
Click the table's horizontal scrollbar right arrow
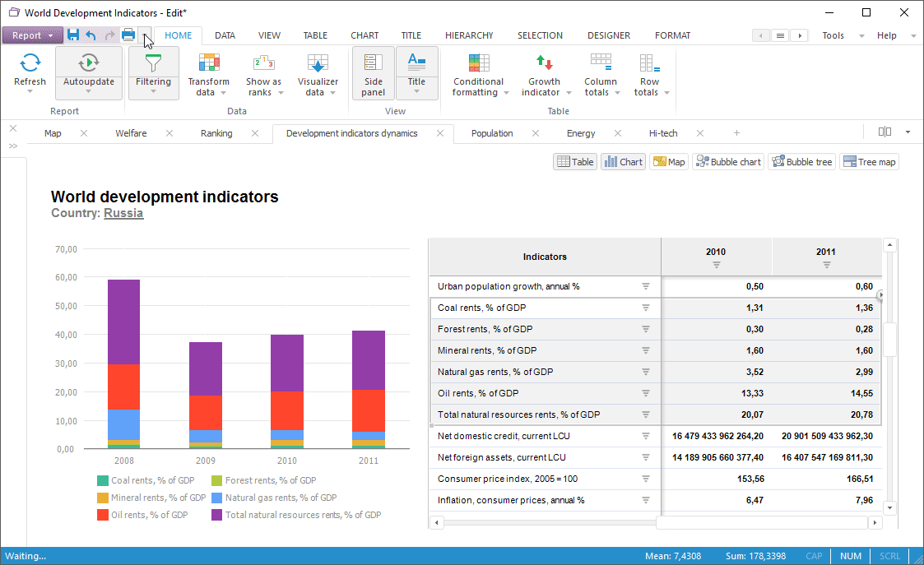tap(875, 522)
